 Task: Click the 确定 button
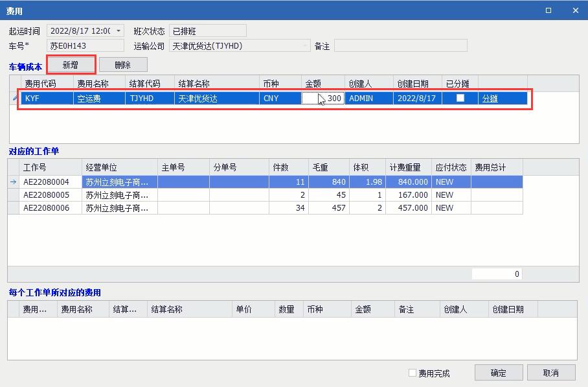point(498,373)
